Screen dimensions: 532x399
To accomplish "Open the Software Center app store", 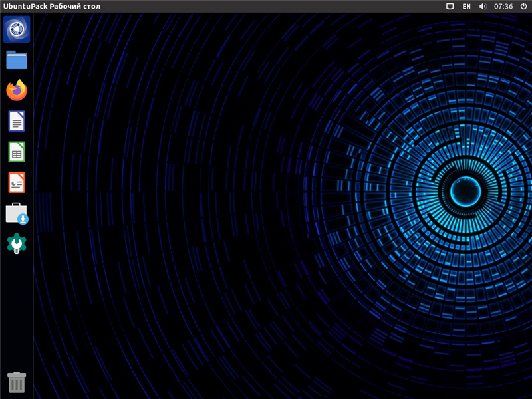I will pyautogui.click(x=17, y=213).
